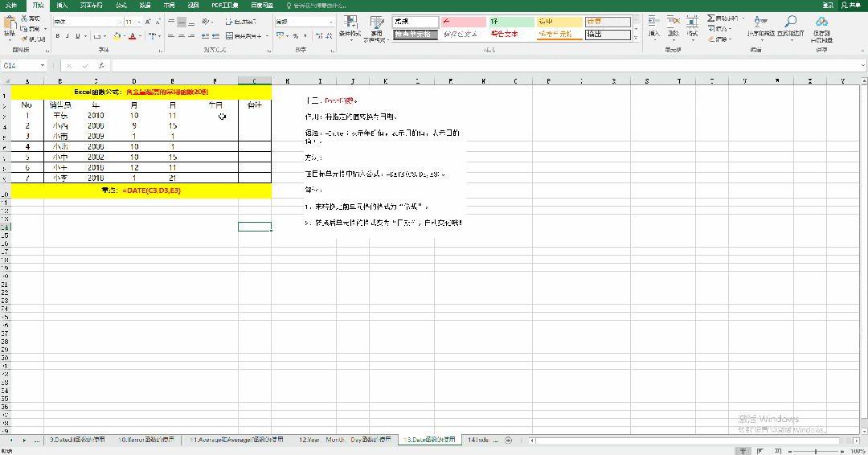Increase font size with the larger A icon
Screen dimensions: 868x455
click(148, 22)
